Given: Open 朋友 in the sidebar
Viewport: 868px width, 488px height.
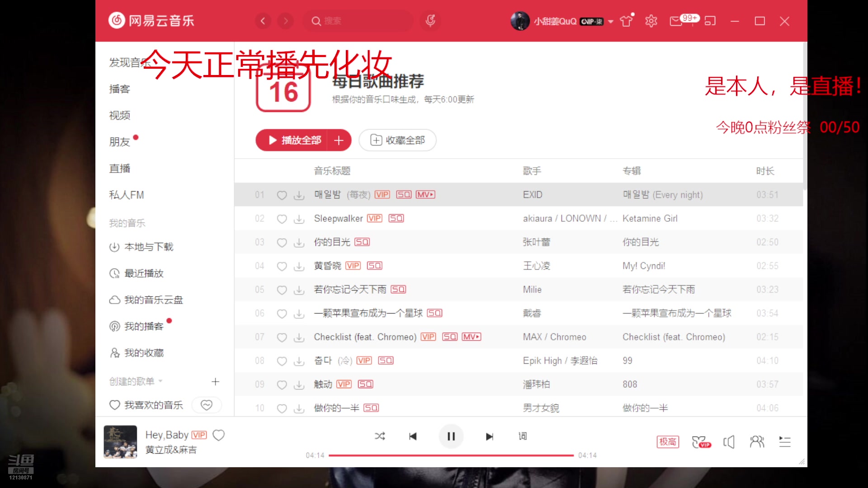Looking at the screenshot, I should pos(120,142).
